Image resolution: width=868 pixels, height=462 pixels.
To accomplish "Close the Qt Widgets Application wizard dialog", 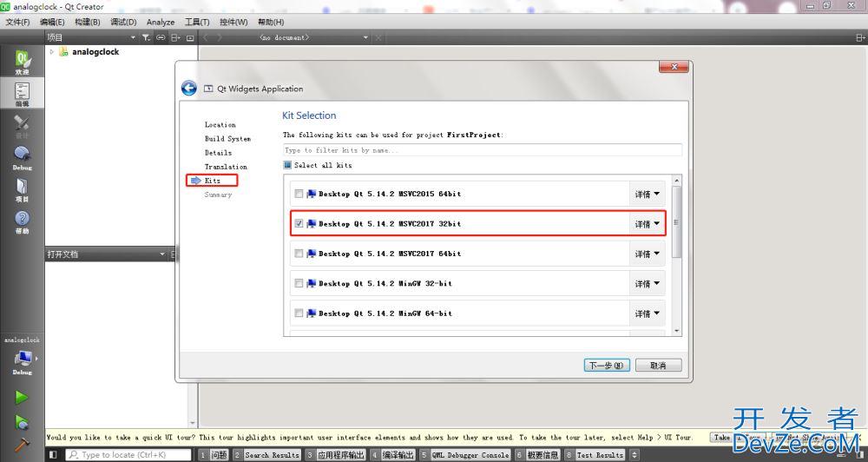I will tap(674, 67).
